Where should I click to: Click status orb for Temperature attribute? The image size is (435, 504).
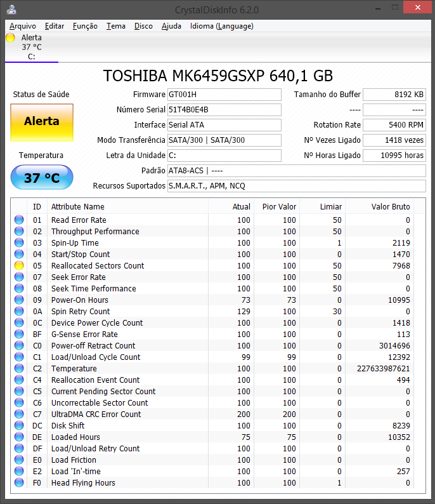click(x=19, y=368)
